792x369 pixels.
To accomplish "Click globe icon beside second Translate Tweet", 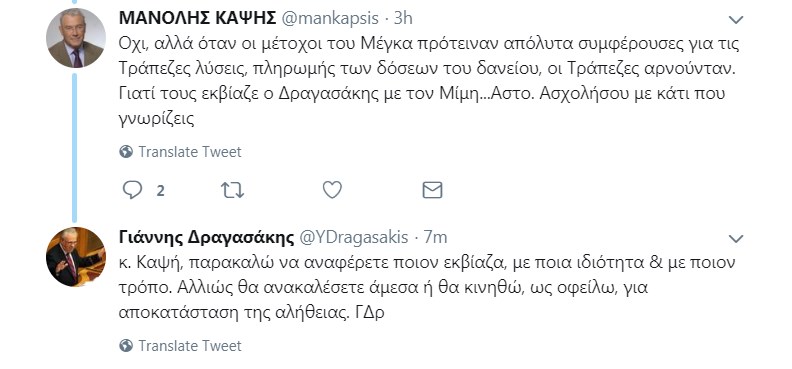I will pos(126,345).
